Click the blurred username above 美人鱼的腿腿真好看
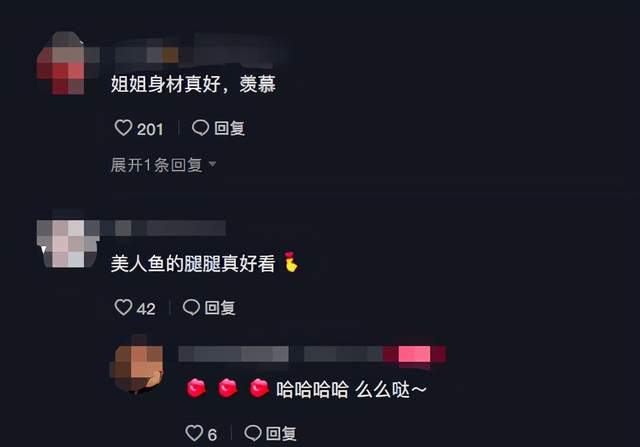This screenshot has height=447, width=640. (163, 228)
